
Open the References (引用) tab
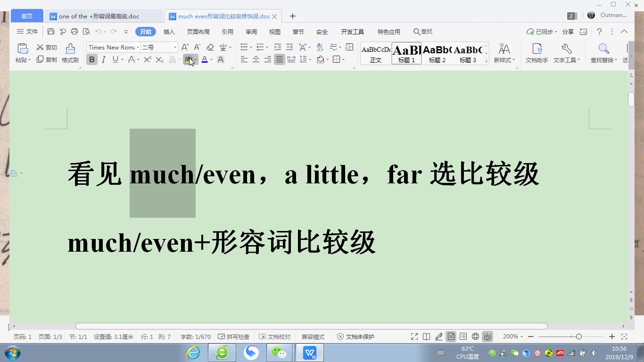pyautogui.click(x=228, y=32)
